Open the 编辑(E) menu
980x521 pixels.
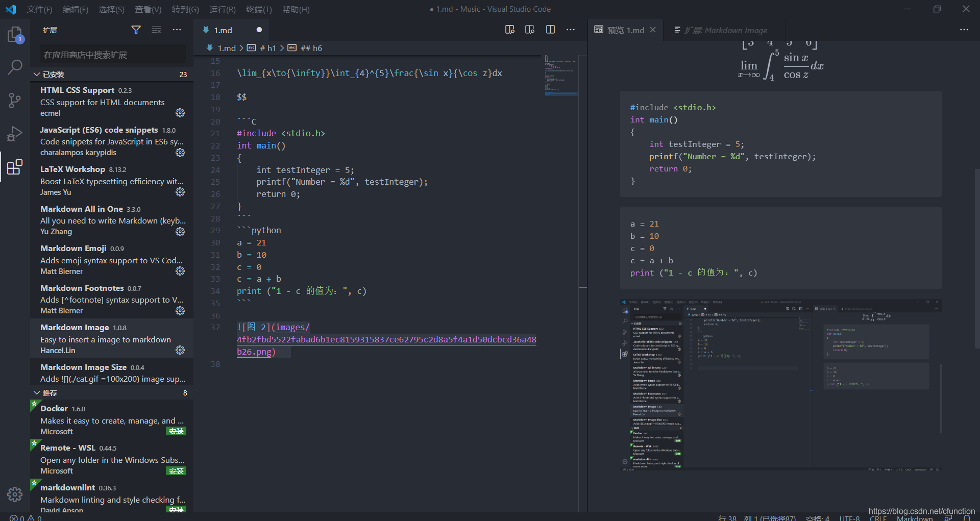point(76,9)
